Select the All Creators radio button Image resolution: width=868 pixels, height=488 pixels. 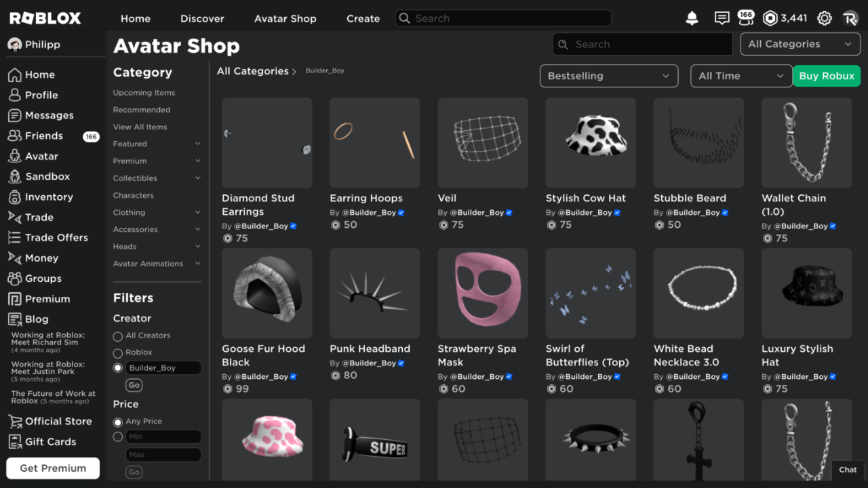(118, 336)
